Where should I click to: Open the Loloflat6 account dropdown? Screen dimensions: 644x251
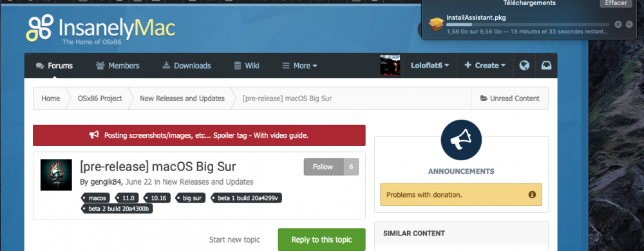point(430,65)
